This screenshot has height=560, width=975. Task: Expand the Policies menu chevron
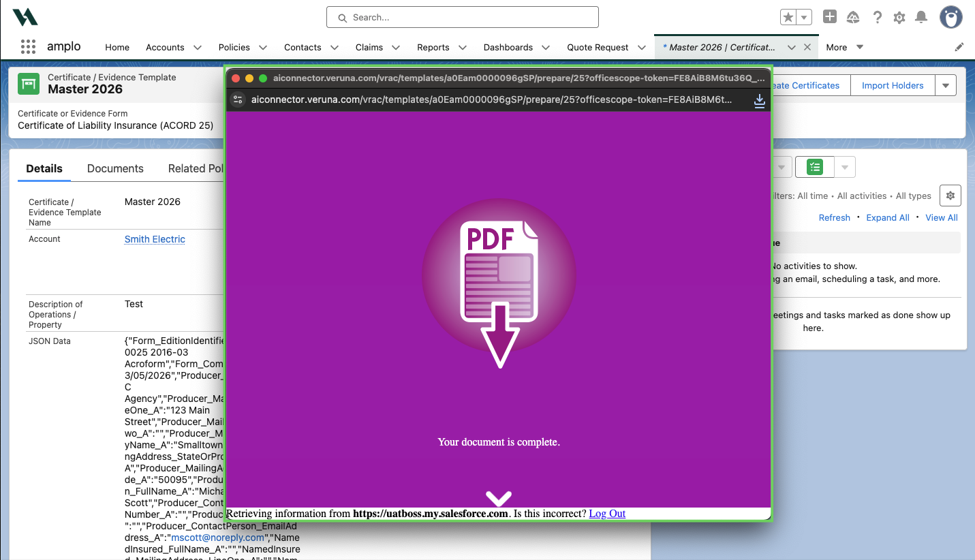coord(263,47)
